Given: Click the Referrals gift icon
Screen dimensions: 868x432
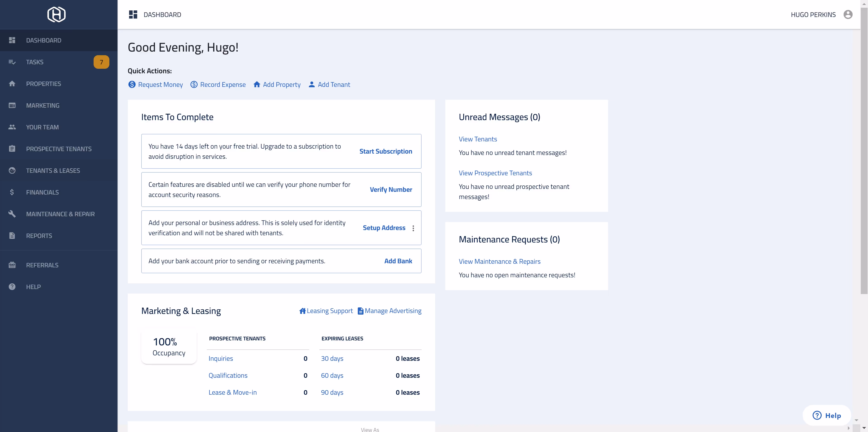Looking at the screenshot, I should 12,265.
